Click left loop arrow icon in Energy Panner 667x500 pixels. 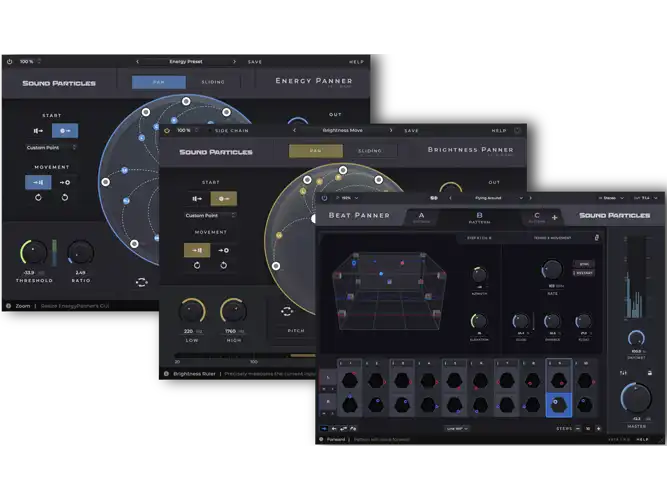pos(38,197)
